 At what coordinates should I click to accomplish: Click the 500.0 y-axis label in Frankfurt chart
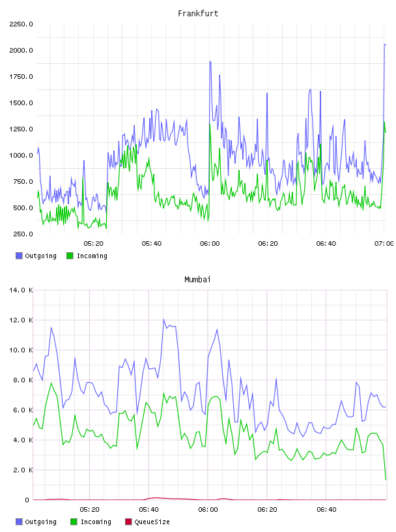[23, 208]
